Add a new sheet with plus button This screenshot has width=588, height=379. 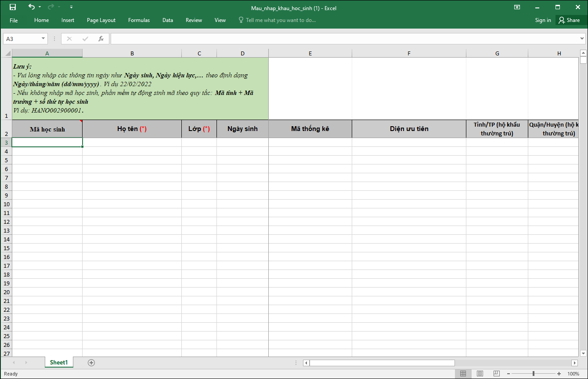[x=91, y=363]
